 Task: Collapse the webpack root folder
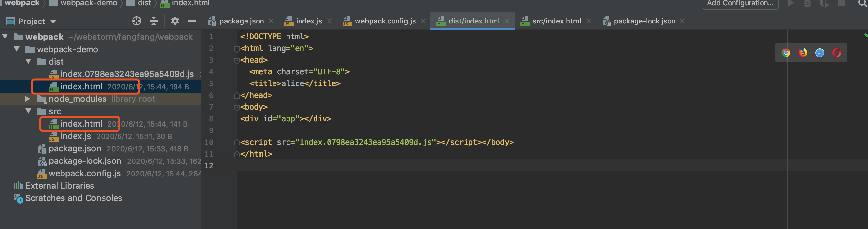(5, 37)
